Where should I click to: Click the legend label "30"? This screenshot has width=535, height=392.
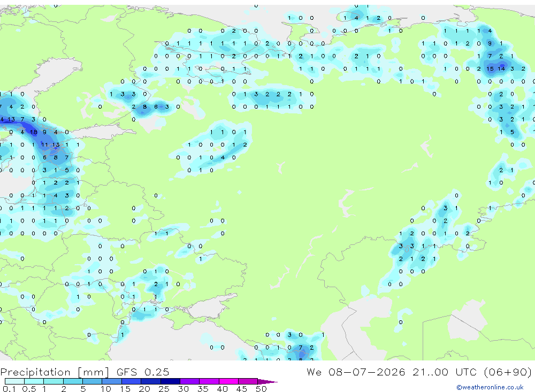(x=183, y=389)
